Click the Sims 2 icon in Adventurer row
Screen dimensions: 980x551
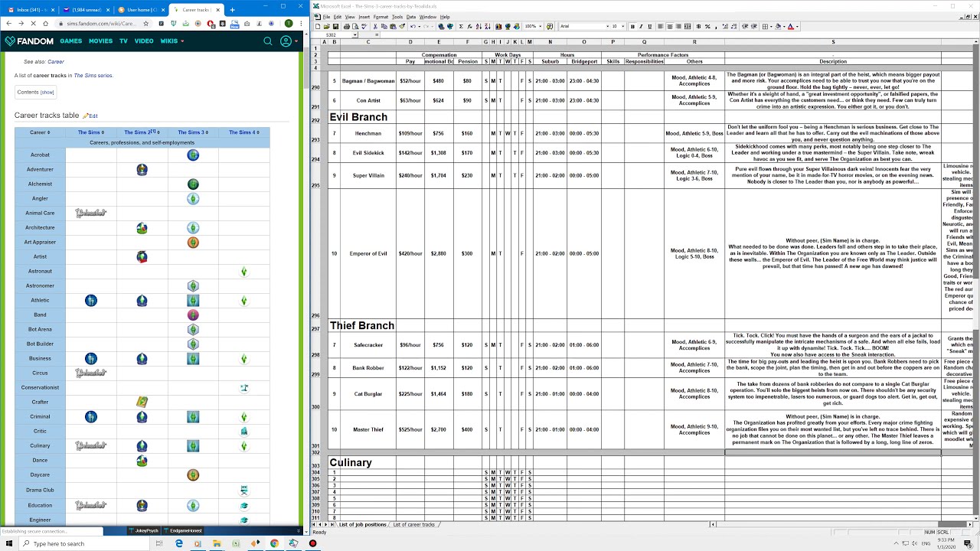tap(142, 169)
